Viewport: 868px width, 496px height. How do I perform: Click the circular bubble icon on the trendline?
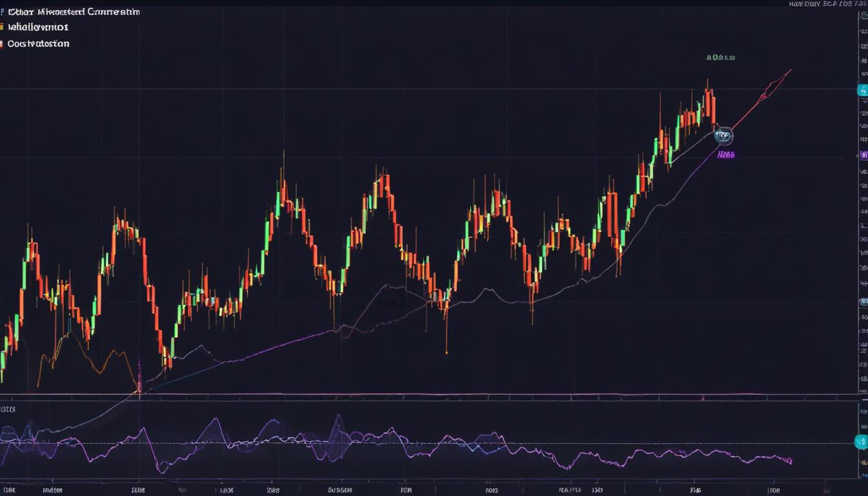click(723, 136)
